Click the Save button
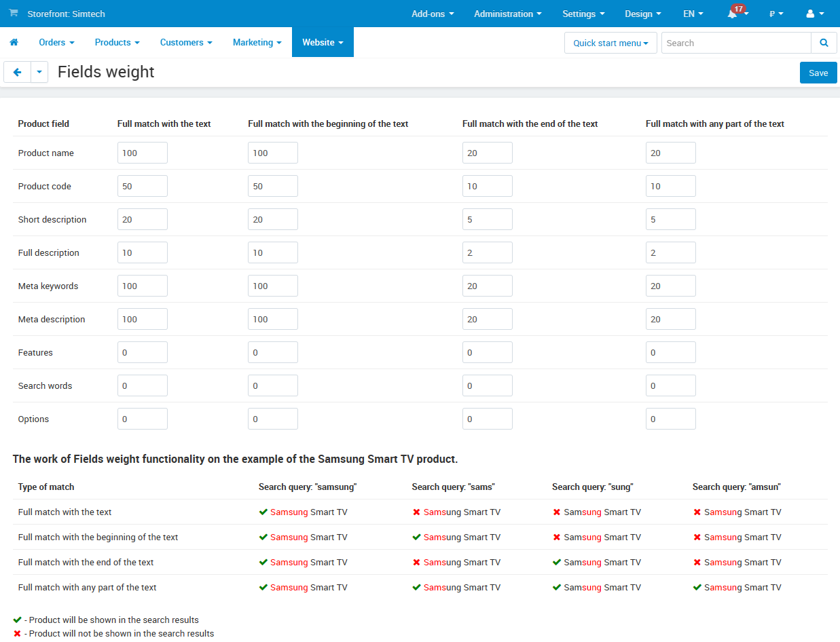This screenshot has width=840, height=642. [818, 73]
